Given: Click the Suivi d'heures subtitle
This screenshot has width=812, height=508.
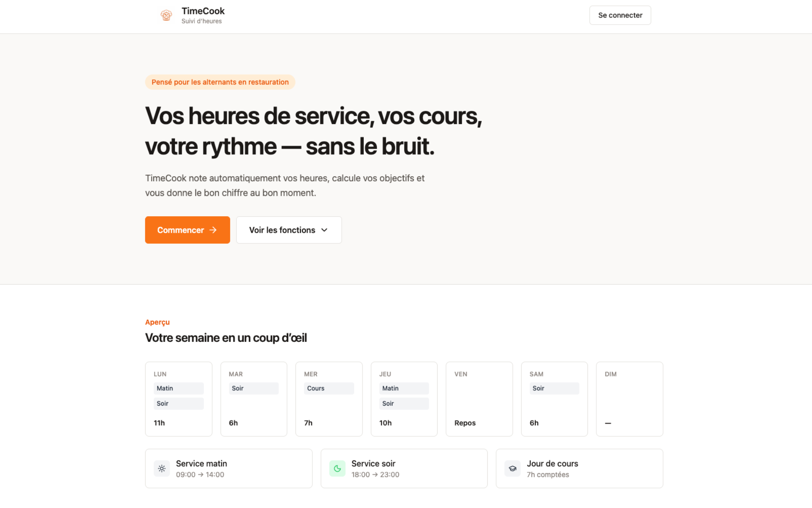Looking at the screenshot, I should (202, 21).
